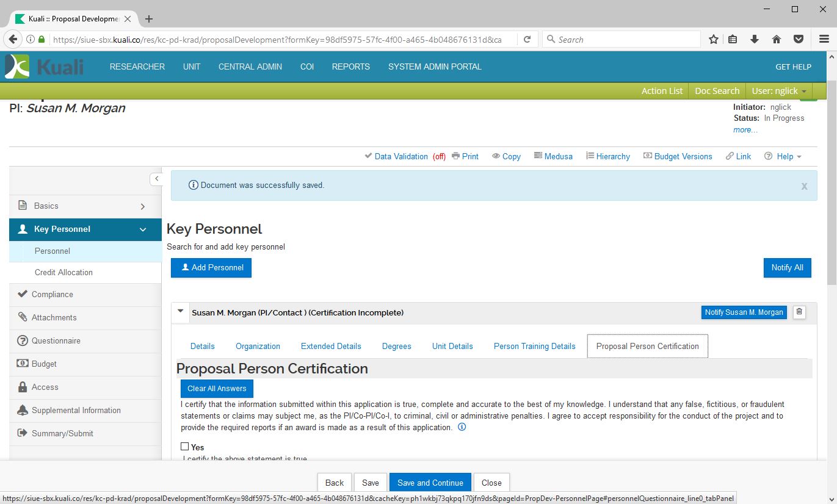This screenshot has width=837, height=504.
Task: Turn on Data Validation
Action: tap(400, 156)
